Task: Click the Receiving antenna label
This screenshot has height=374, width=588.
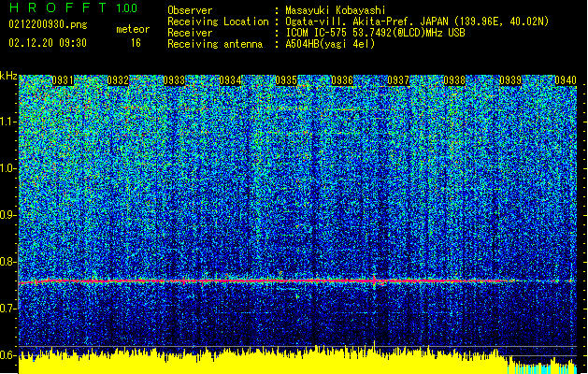Action: point(215,44)
